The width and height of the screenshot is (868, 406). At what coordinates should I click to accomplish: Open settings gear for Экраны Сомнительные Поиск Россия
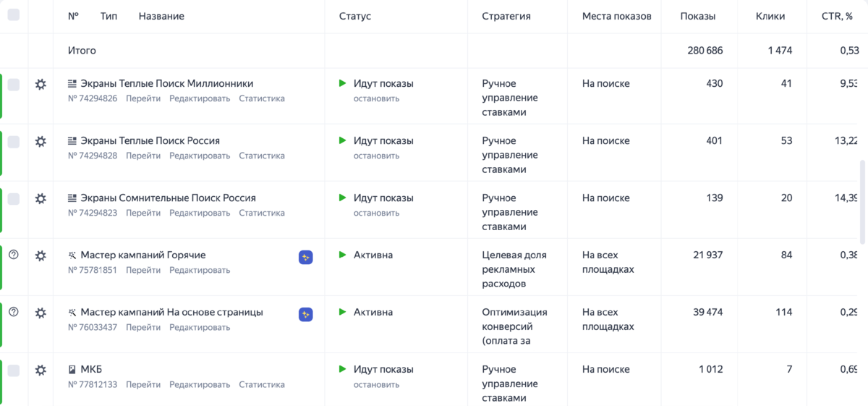tap(41, 198)
